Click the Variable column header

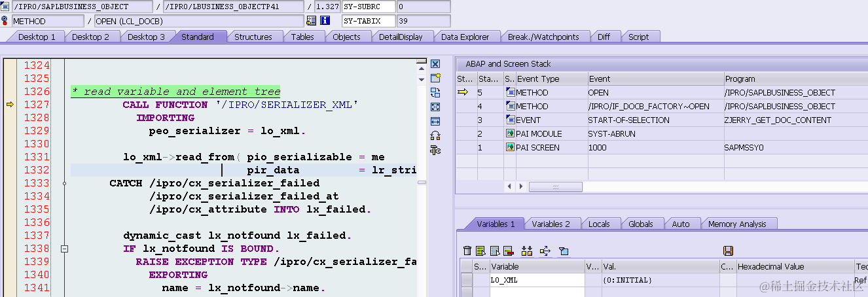pyautogui.click(x=537, y=267)
